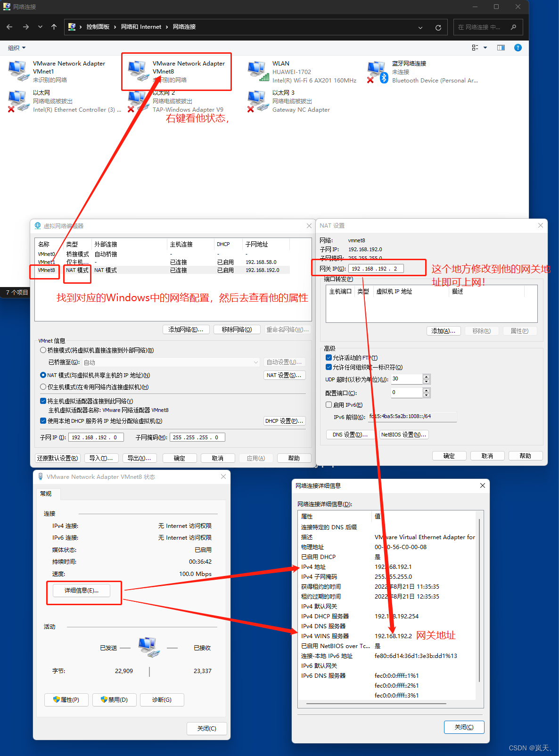Screen dimensions: 559x756
Task: Click the 子网 IP field in network editor
Action: click(x=96, y=437)
